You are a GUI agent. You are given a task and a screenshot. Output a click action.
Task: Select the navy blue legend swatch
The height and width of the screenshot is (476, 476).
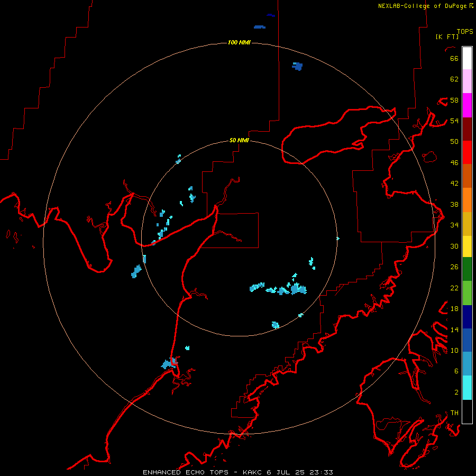click(467, 317)
